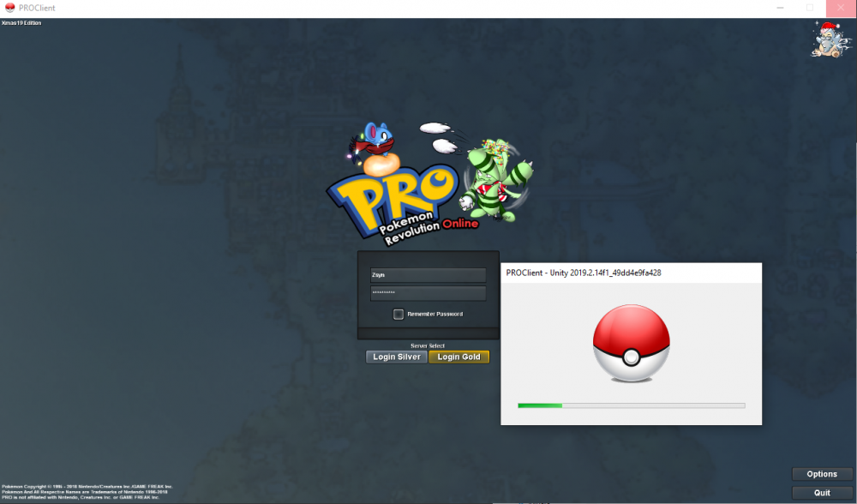Log in to the Silver server
The width and height of the screenshot is (857, 504).
pyautogui.click(x=396, y=357)
